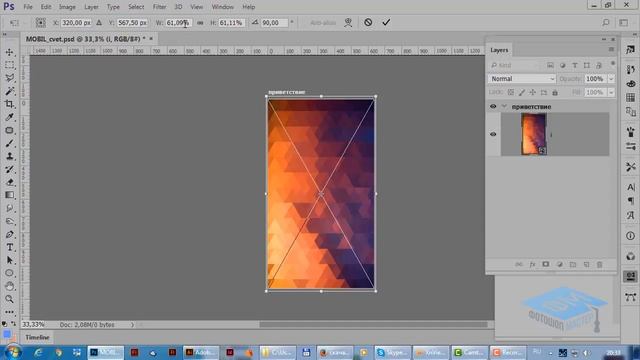This screenshot has width=640, height=360.
Task: Open the Swatches grid panel icon
Action: [x=631, y=98]
